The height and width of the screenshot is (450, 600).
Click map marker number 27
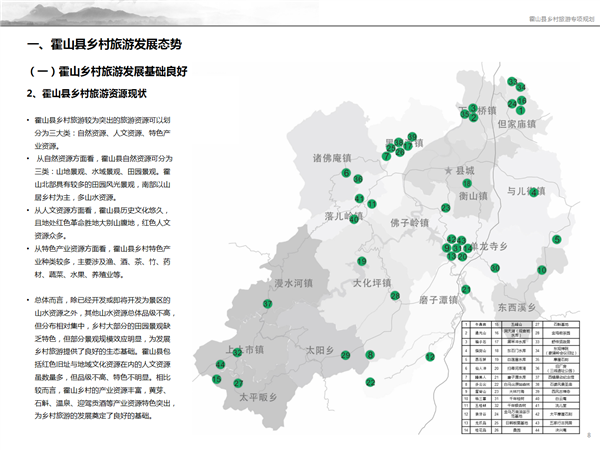238,383
